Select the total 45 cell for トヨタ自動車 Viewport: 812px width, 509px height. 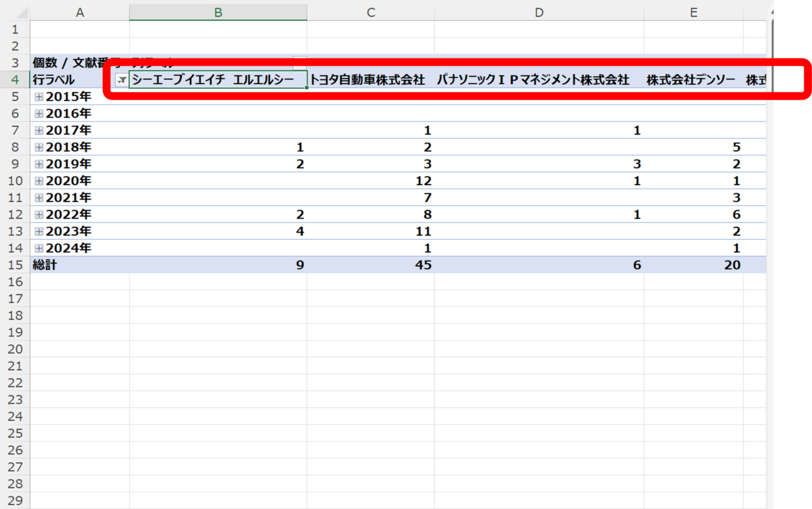coord(371,265)
